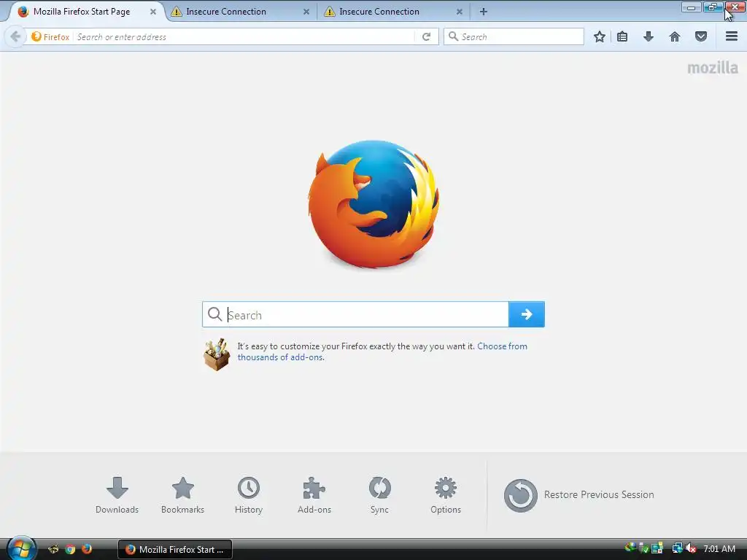Focus the center page Search field
747x560 pixels.
tap(355, 314)
